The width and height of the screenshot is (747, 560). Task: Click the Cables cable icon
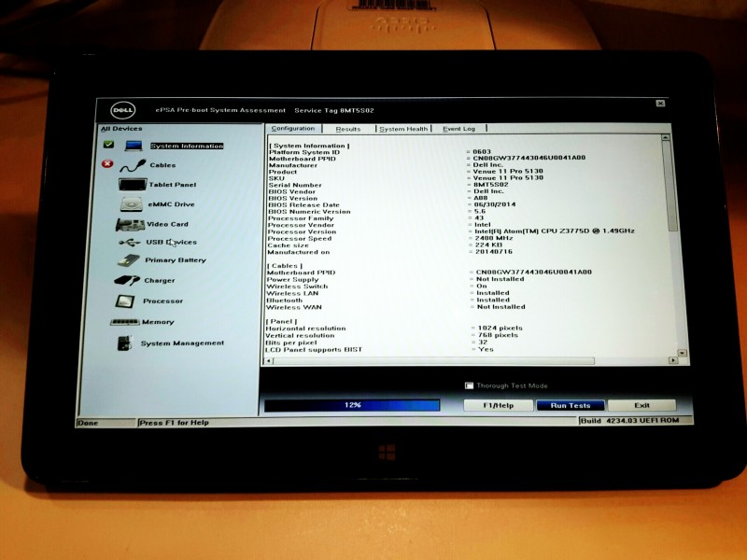pos(133,165)
